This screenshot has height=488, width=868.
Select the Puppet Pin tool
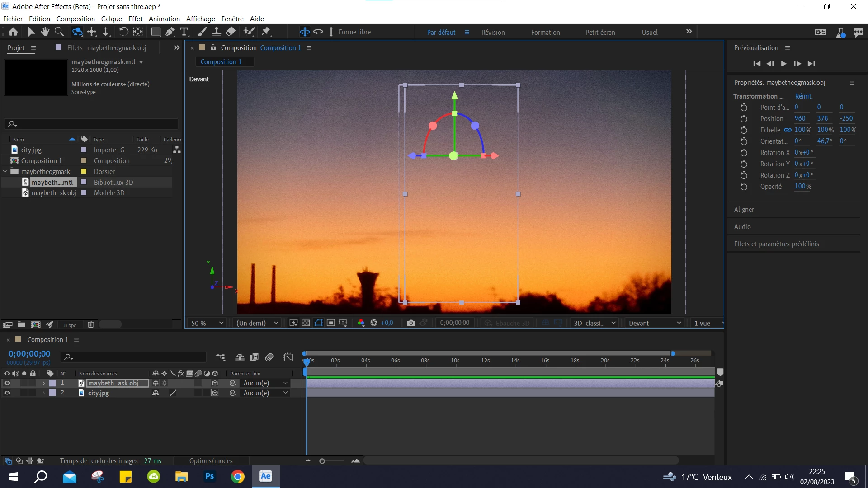tap(266, 32)
